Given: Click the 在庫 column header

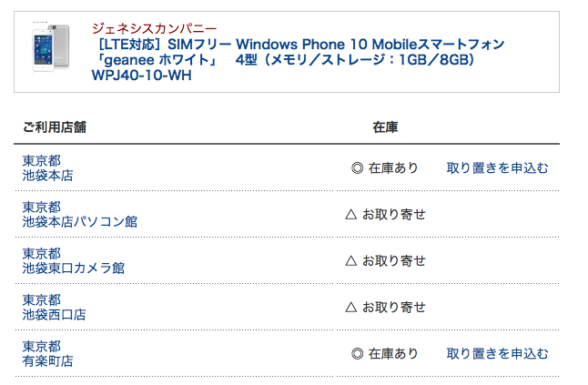Looking at the screenshot, I should pos(385,127).
